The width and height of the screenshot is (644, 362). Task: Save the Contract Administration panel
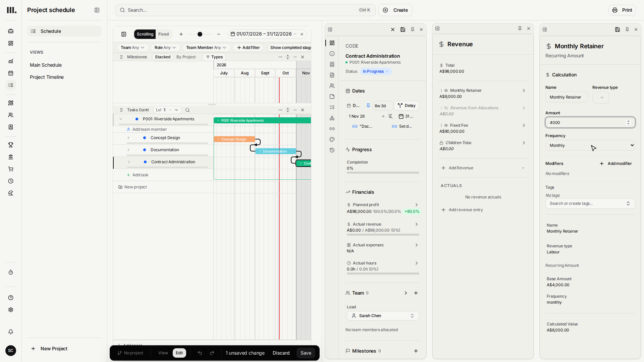[403, 29]
